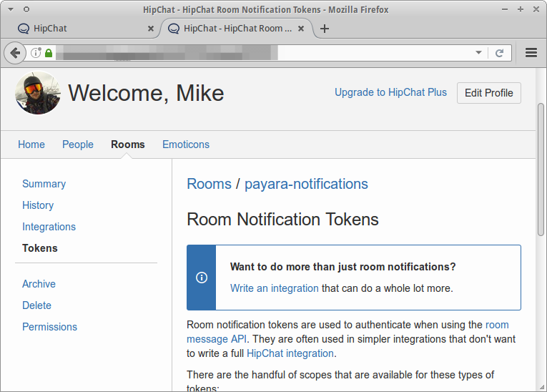Image resolution: width=547 pixels, height=392 pixels.
Task: Click the 'Want to do more' banner heading
Action: click(x=343, y=267)
